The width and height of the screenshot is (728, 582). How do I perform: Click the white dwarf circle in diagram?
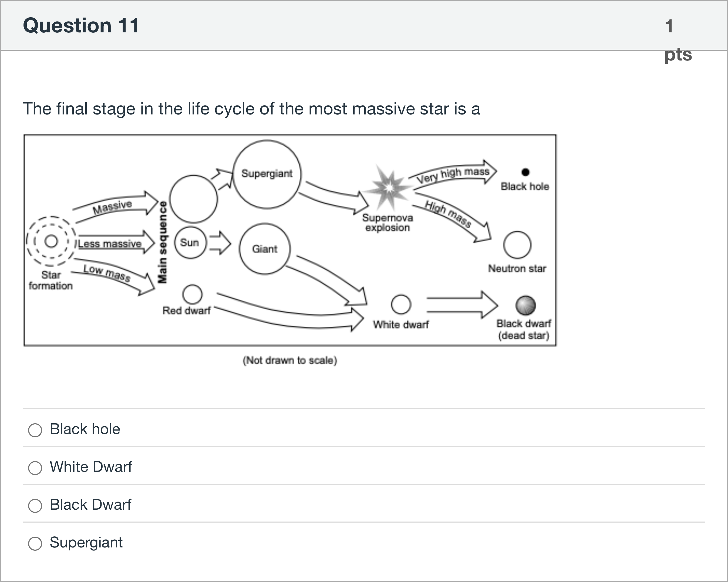pos(401,304)
